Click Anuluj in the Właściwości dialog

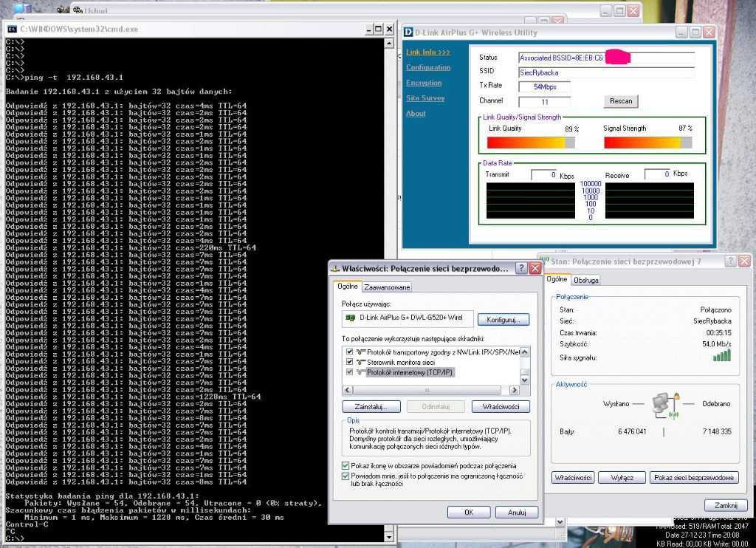(516, 513)
